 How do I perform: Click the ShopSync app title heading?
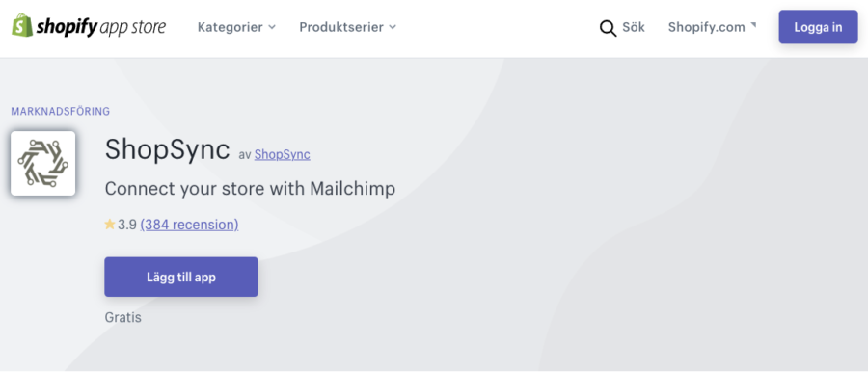167,149
